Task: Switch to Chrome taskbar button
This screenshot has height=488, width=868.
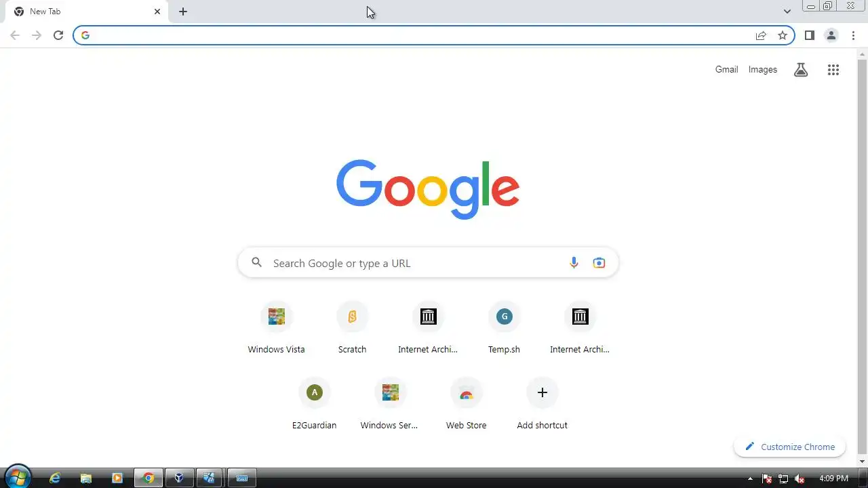Action: pyautogui.click(x=149, y=478)
